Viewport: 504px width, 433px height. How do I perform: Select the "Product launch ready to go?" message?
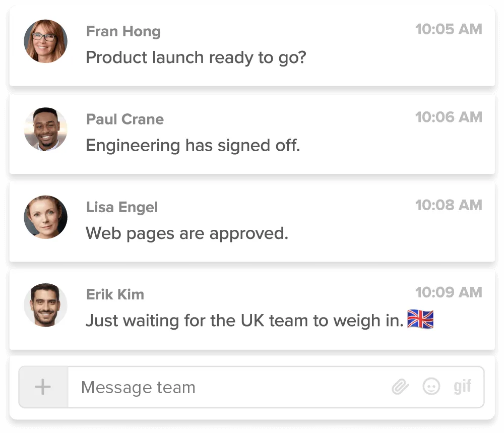(x=196, y=57)
